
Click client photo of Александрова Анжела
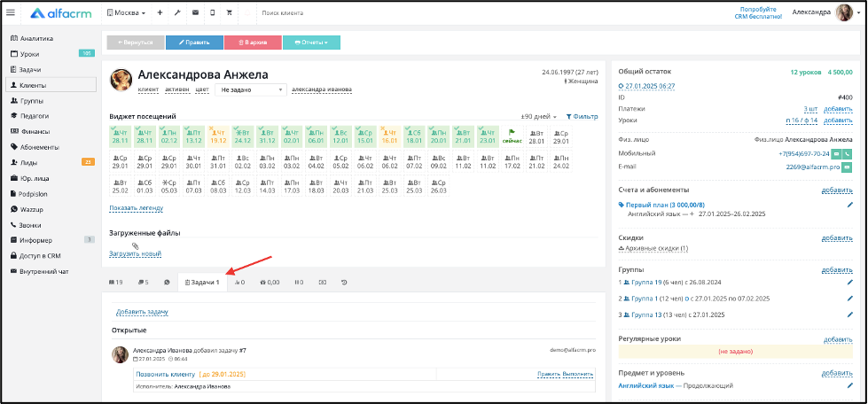(x=121, y=80)
